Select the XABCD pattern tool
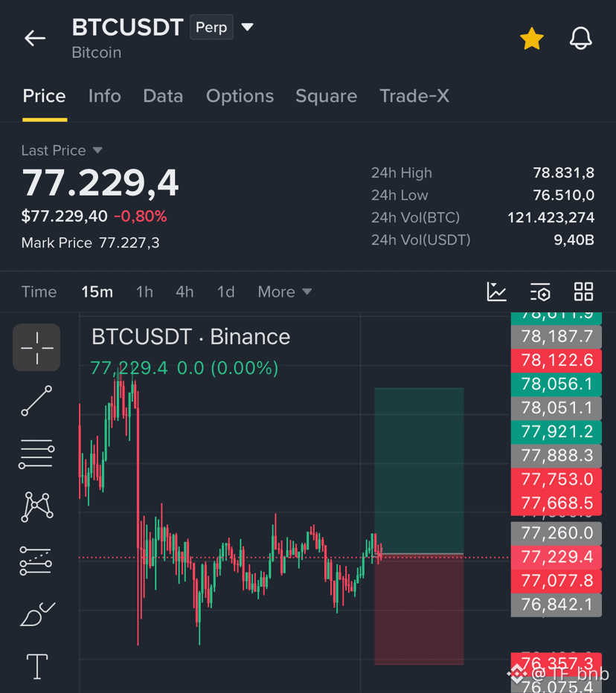The image size is (616, 693). point(36,507)
